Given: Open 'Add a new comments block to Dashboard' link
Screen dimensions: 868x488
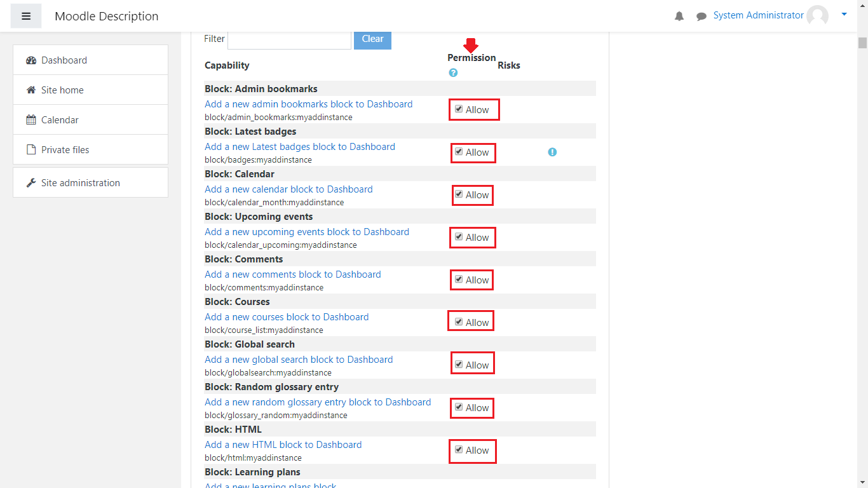Looking at the screenshot, I should click(292, 274).
